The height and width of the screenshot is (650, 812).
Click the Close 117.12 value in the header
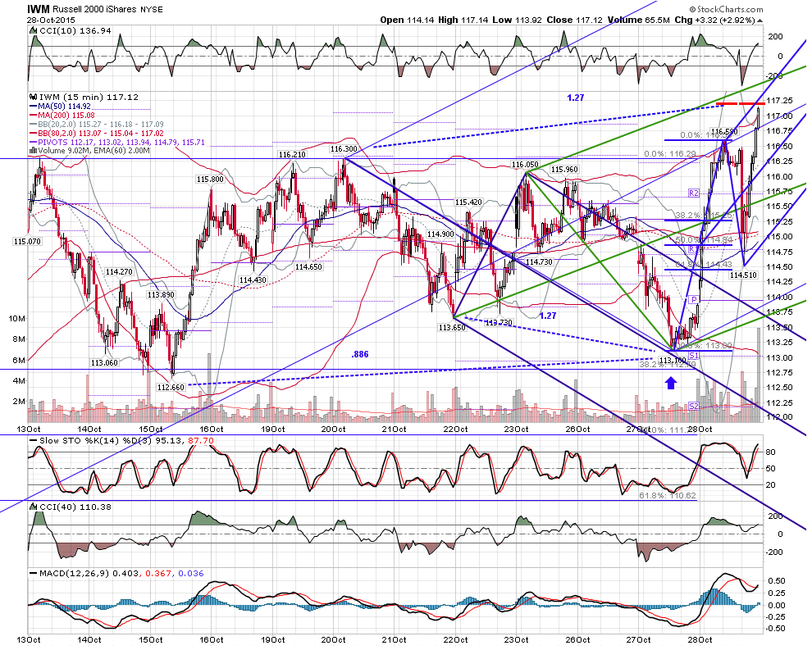574,20
